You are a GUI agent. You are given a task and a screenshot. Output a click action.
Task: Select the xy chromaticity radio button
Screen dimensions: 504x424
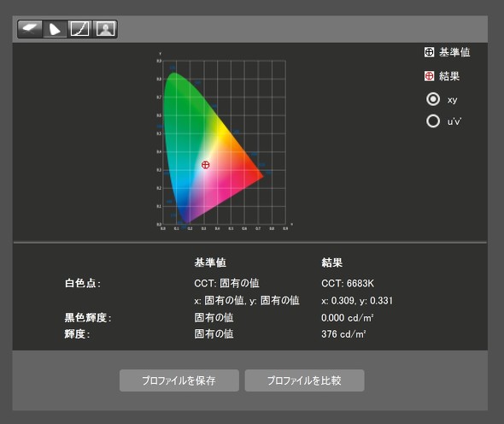click(433, 99)
